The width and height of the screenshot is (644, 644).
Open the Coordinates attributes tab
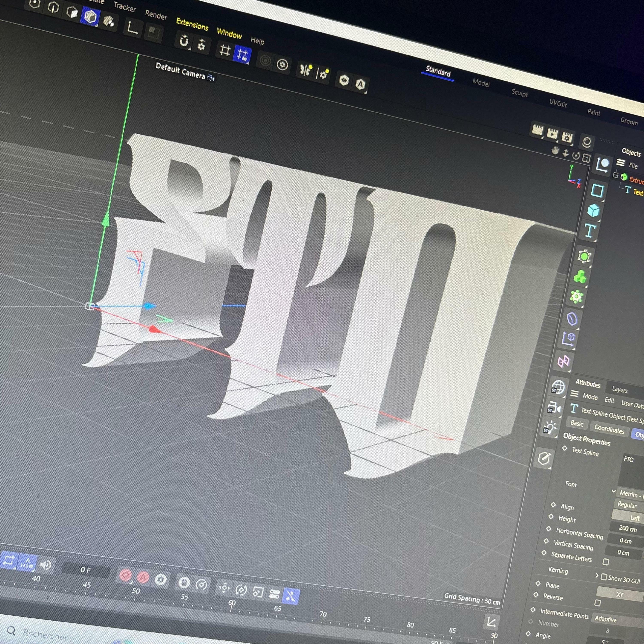pyautogui.click(x=609, y=429)
